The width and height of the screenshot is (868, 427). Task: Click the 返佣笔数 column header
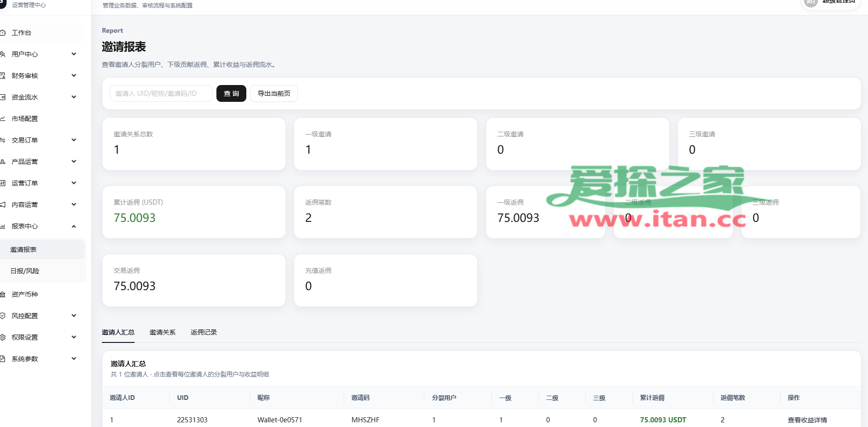(733, 398)
